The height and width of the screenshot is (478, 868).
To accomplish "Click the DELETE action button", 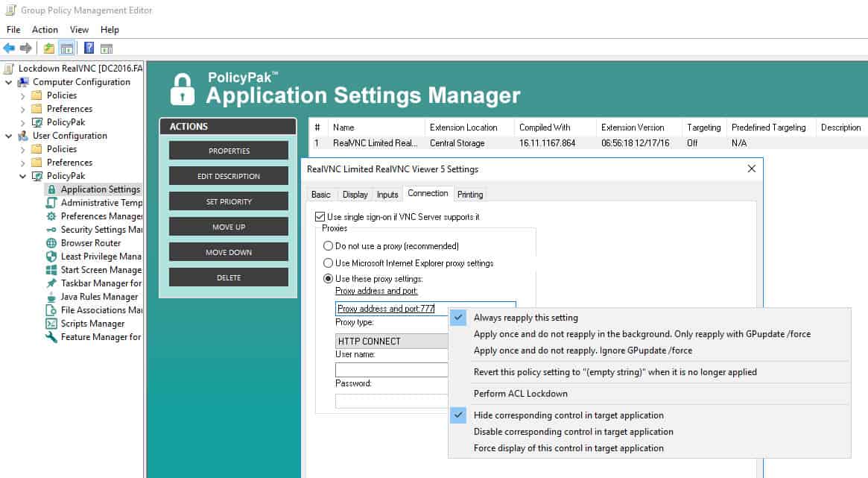I will [x=229, y=277].
